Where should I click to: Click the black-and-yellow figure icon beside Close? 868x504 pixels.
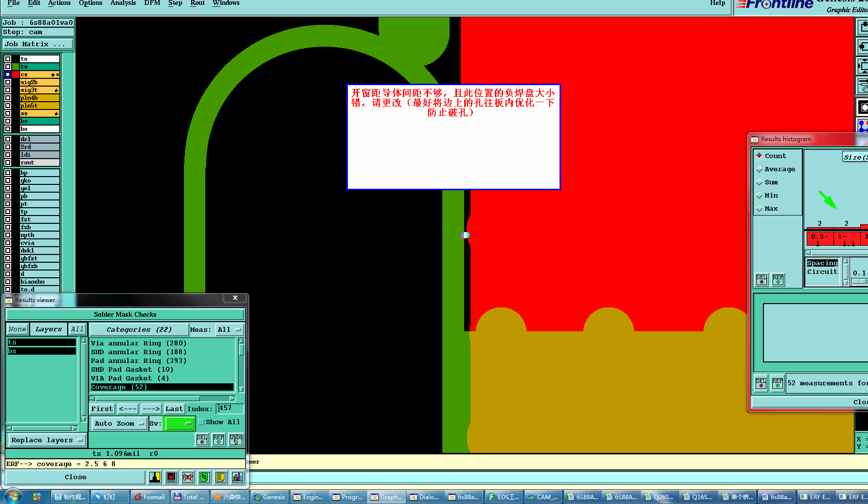pos(155,477)
